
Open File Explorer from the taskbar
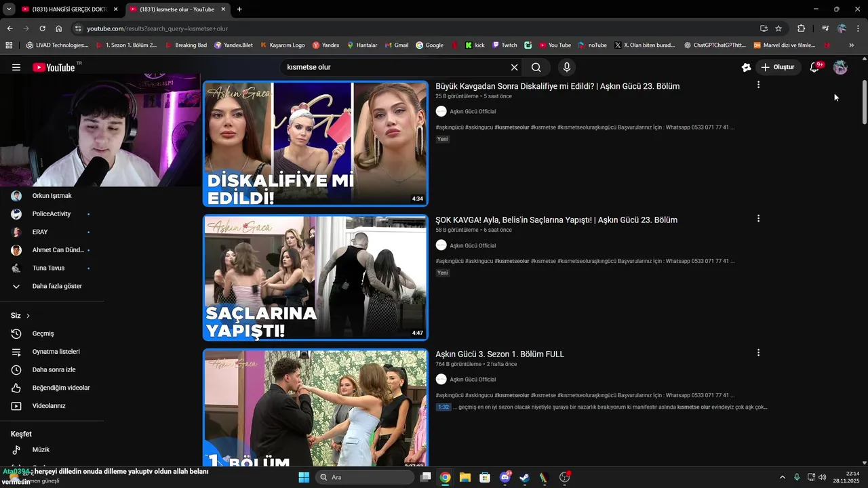tap(465, 477)
